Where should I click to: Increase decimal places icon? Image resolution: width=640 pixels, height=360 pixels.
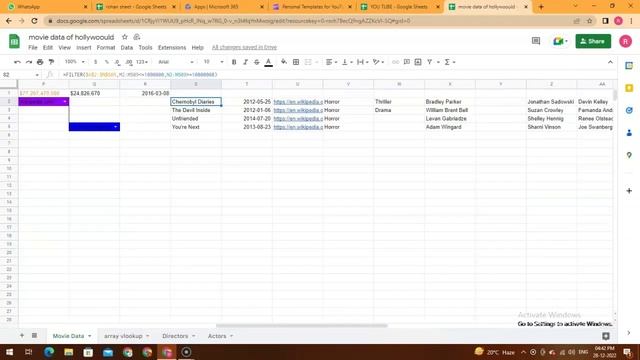tap(129, 62)
